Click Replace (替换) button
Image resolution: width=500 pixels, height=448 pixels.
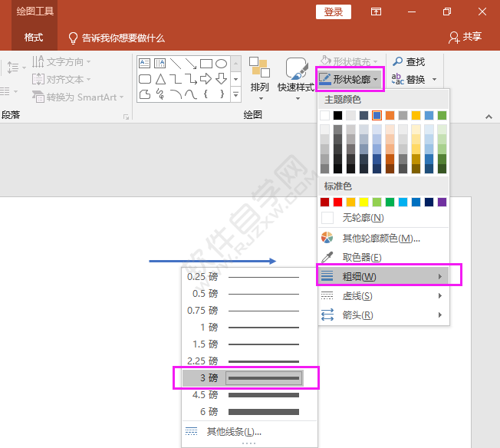(x=409, y=79)
